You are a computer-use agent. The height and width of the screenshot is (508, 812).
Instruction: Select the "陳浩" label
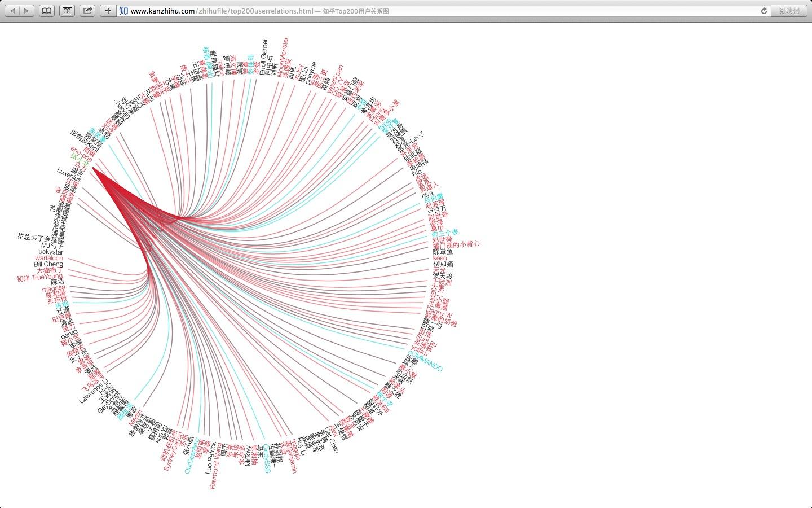[58, 281]
